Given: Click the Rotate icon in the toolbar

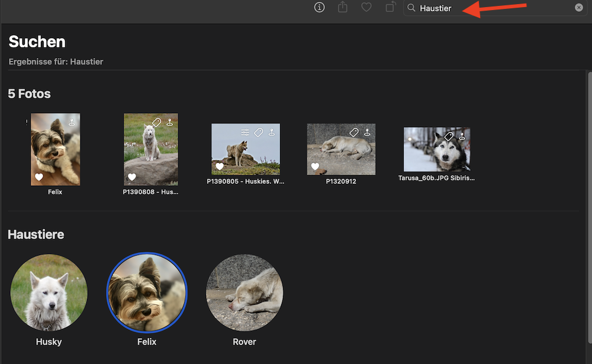Looking at the screenshot, I should coord(390,8).
